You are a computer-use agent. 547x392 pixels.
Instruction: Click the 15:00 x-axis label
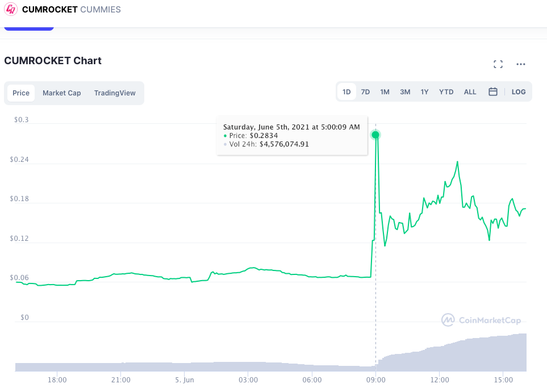coord(503,380)
